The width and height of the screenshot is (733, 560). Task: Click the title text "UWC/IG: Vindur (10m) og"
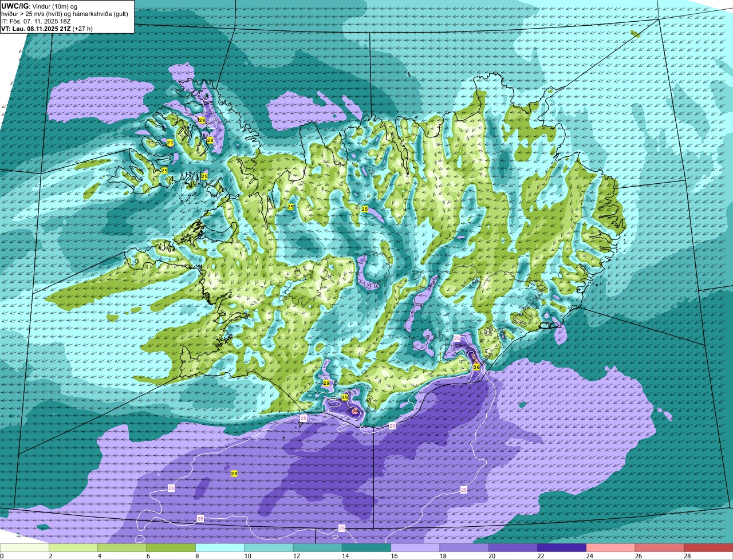tap(40, 5)
